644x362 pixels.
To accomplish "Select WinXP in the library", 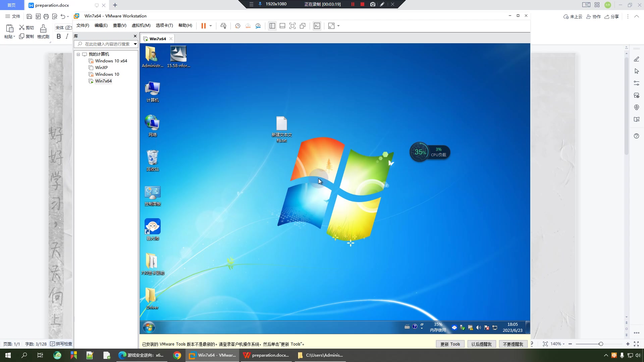I will tap(101, 68).
